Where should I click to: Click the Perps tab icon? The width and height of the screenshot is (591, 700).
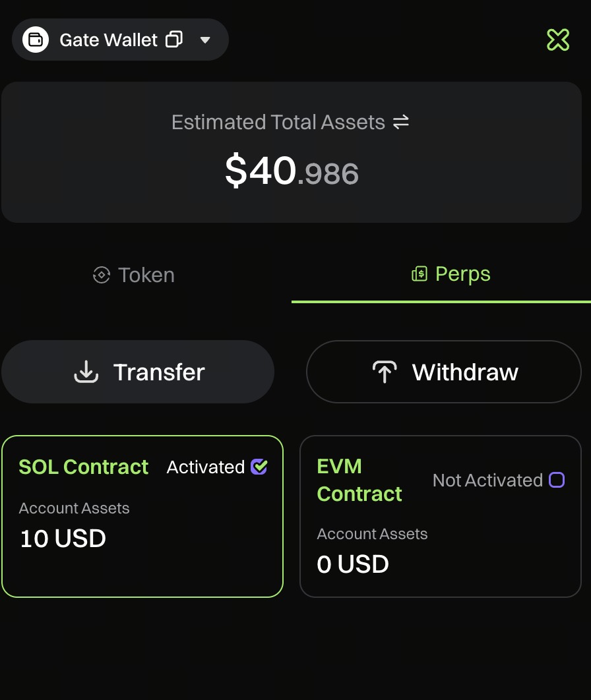(x=420, y=274)
